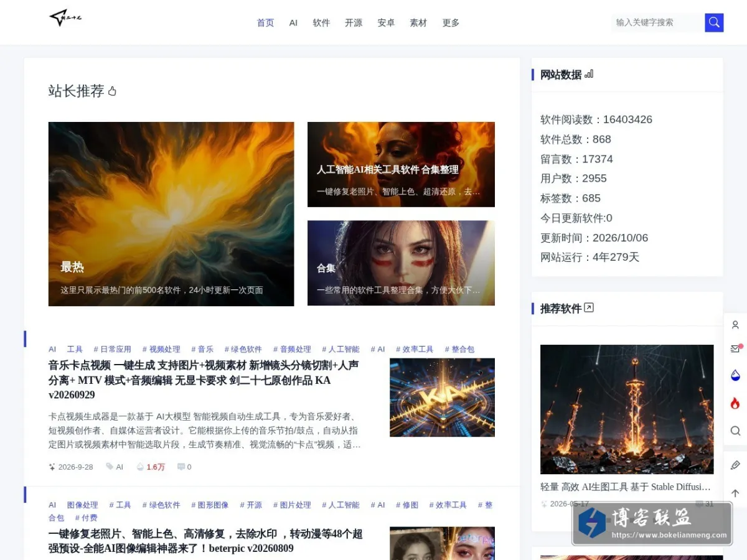Click the 推荐软件 sidebar heading
The image size is (747, 560).
click(x=561, y=308)
